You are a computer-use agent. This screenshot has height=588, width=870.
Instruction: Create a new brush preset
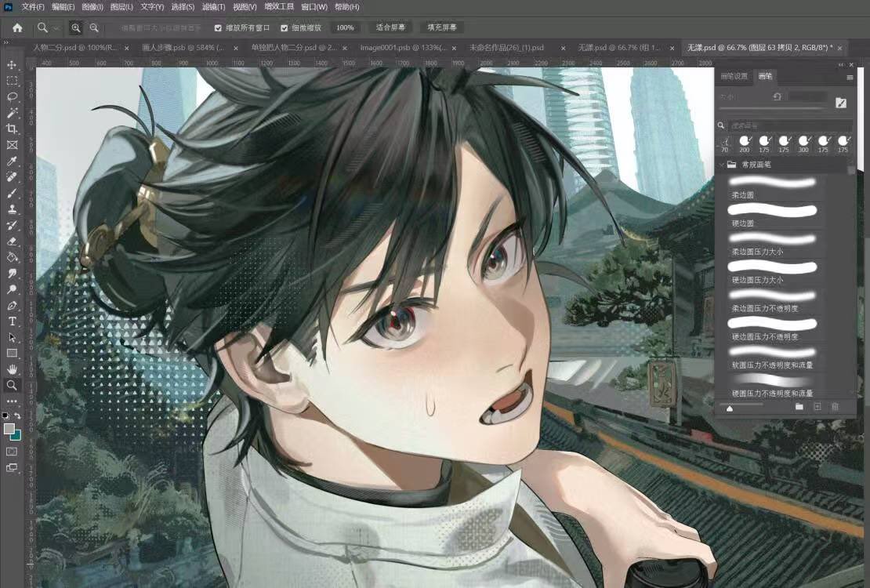[817, 407]
